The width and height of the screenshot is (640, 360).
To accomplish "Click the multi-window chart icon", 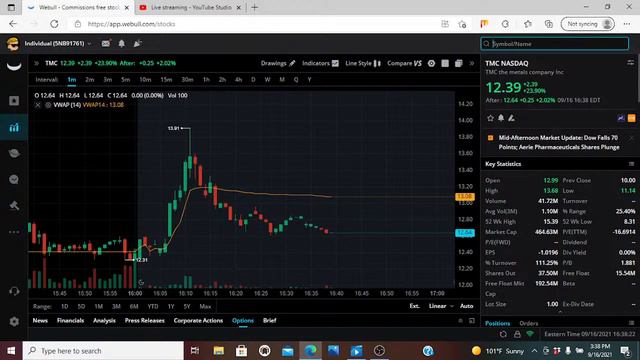I will [x=459, y=63].
